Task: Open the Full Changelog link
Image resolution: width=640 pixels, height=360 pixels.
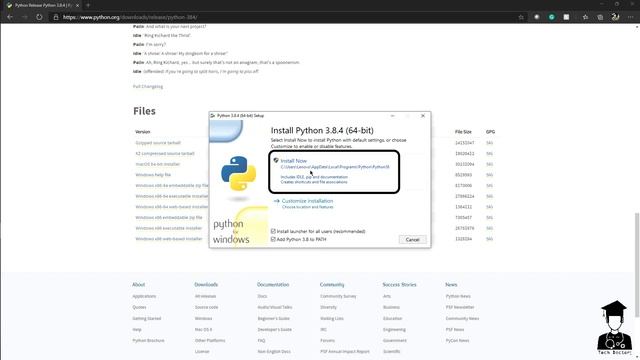Action: 148,87
